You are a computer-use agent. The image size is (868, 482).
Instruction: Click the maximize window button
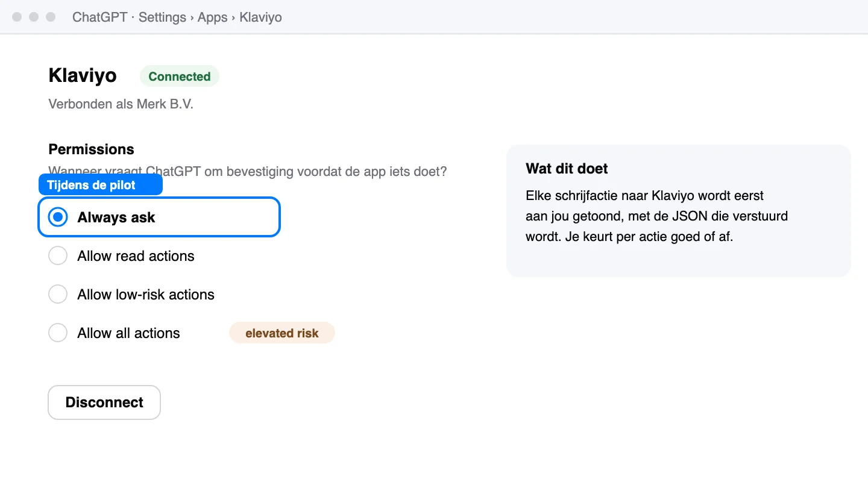pyautogui.click(x=51, y=17)
